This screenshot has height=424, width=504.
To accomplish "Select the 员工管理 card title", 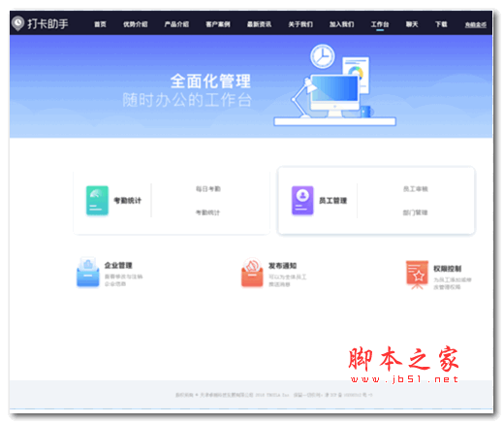I will (333, 201).
